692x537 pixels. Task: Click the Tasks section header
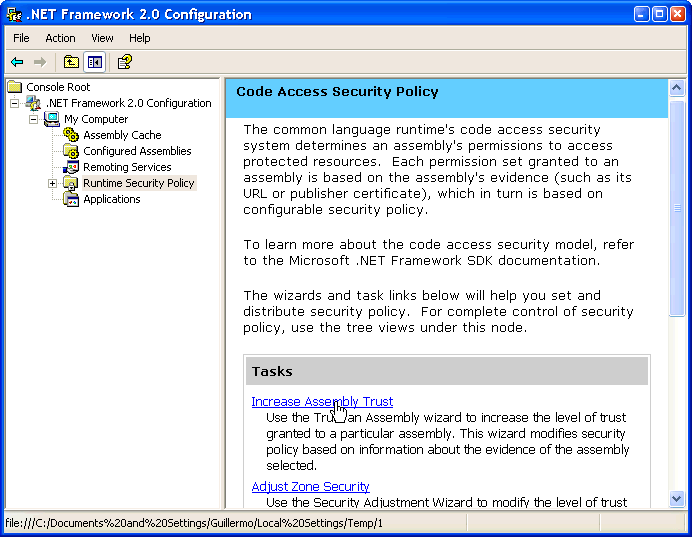point(447,372)
